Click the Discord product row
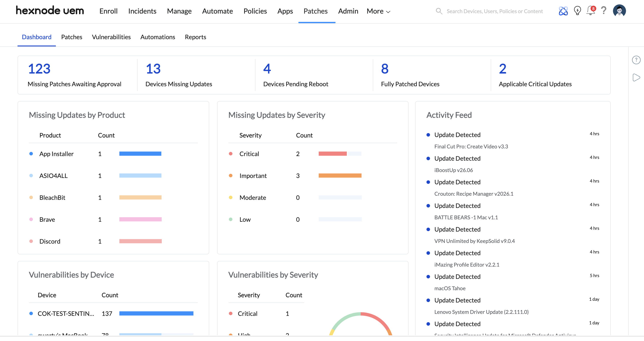The height and width of the screenshot is (341, 644). 113,241
